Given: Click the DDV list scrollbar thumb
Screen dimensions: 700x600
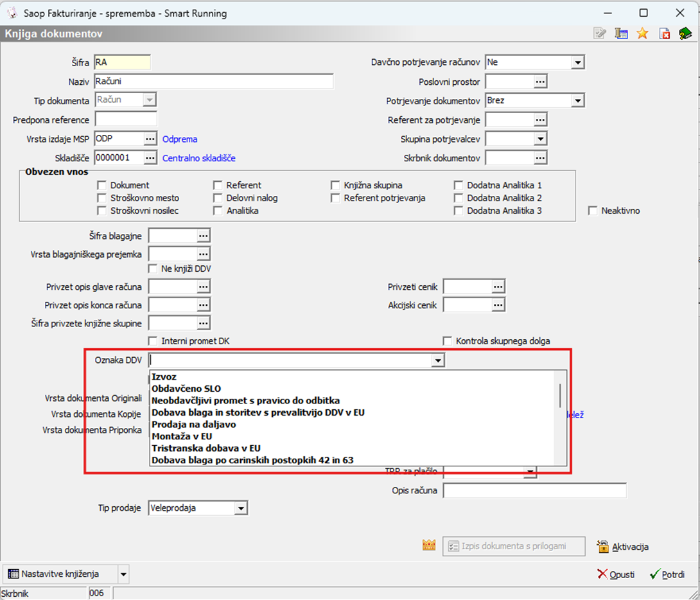Looking at the screenshot, I should pos(560,395).
